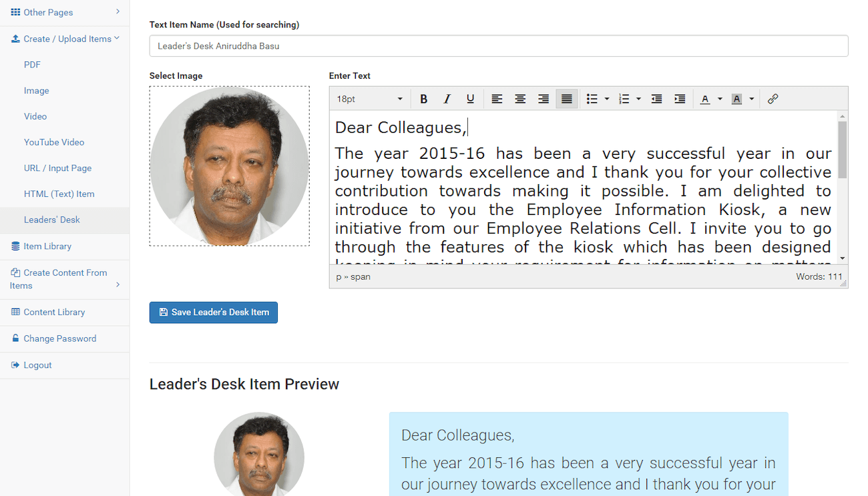Align text to the right

544,99
